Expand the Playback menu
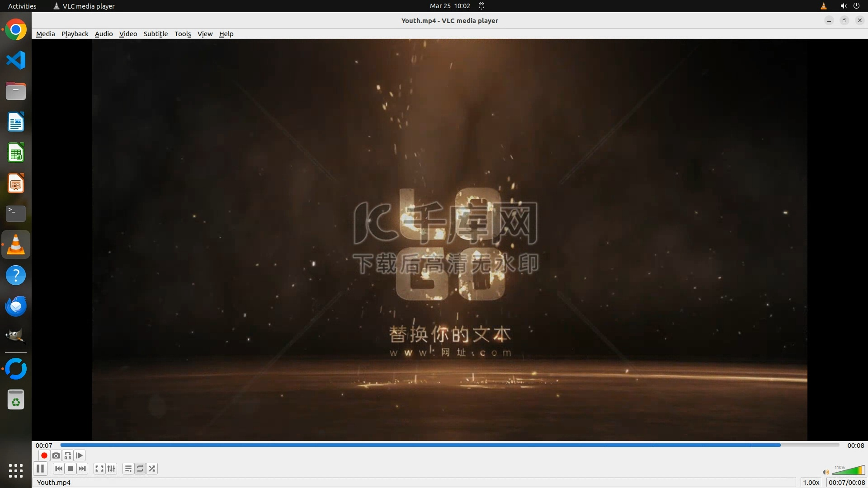This screenshot has width=868, height=488. [75, 34]
